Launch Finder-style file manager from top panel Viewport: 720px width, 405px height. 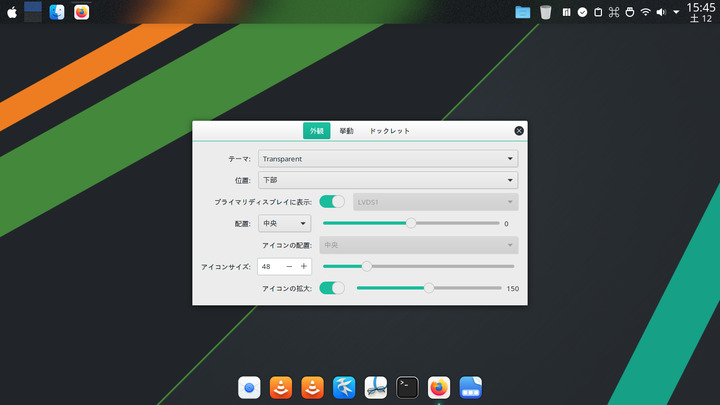[57, 12]
